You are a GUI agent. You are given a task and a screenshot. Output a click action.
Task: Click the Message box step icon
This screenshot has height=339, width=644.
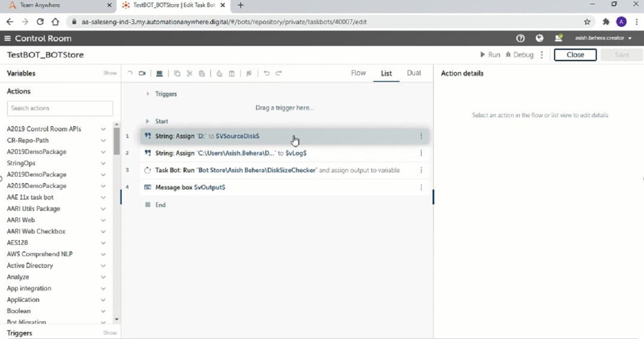[147, 187]
